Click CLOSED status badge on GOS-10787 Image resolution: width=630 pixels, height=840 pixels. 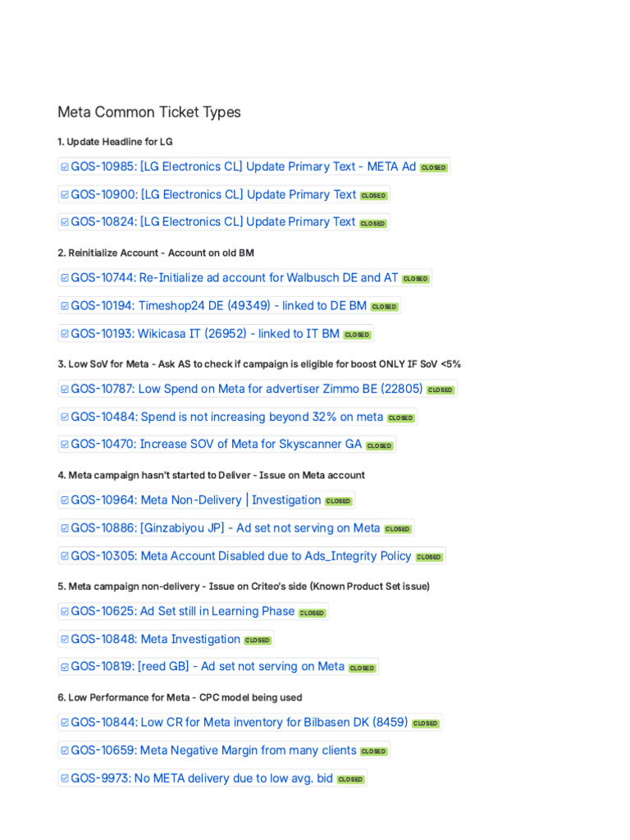[x=441, y=390]
